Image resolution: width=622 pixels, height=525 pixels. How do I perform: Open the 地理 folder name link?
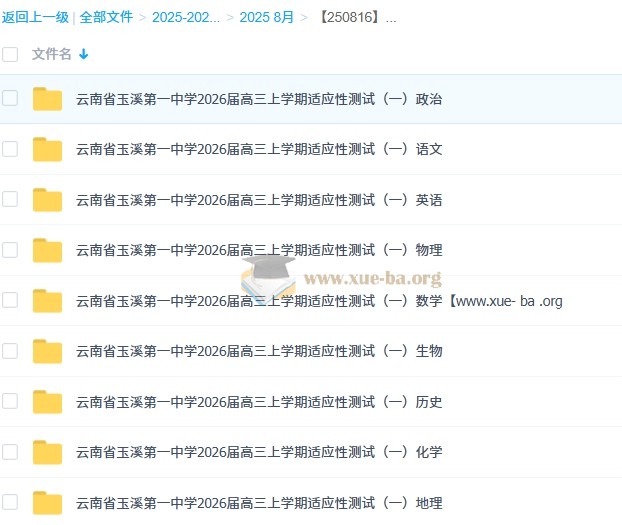point(259,503)
